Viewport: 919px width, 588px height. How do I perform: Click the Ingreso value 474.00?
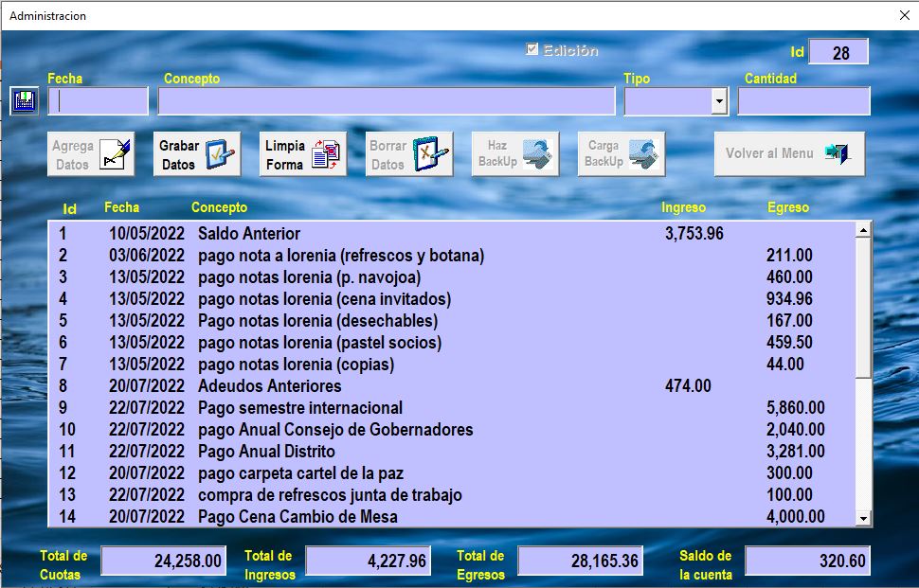pos(688,386)
